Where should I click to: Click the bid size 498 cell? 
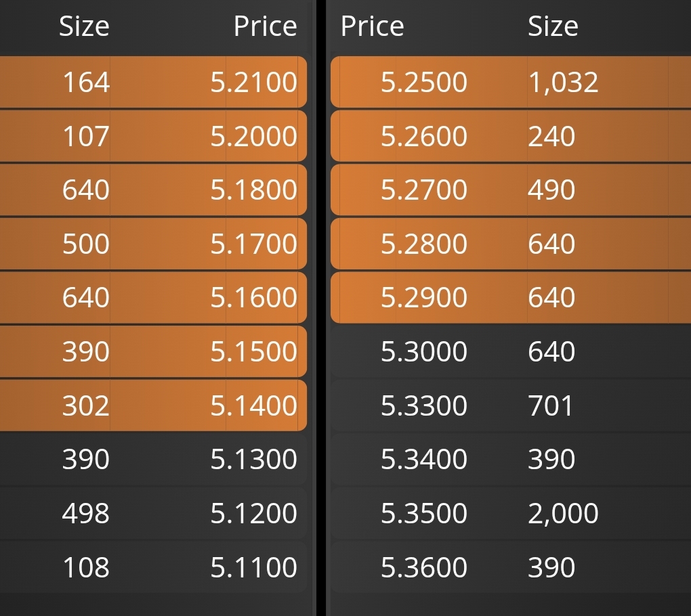click(x=85, y=513)
